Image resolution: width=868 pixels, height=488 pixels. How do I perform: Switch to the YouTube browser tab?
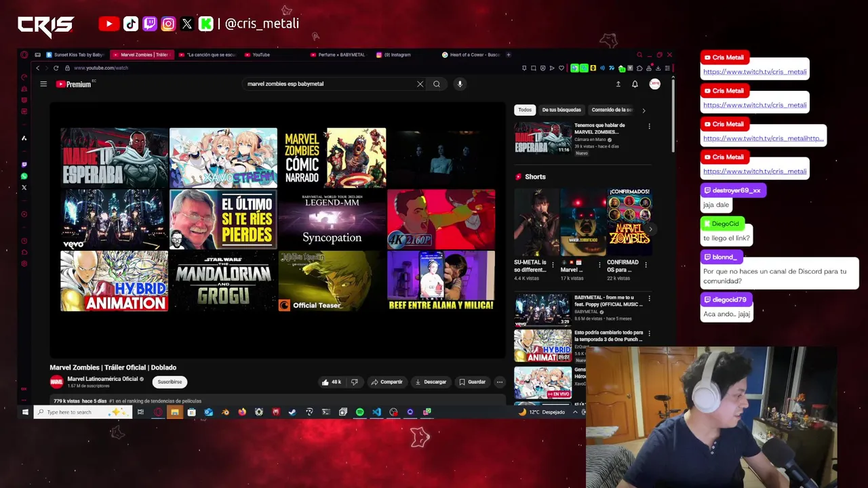[273, 55]
